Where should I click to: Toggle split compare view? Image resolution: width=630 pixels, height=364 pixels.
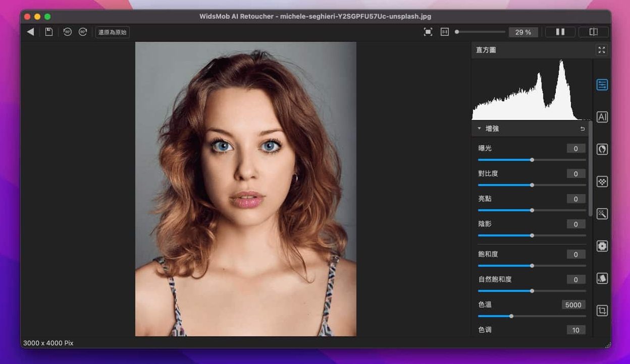pyautogui.click(x=593, y=32)
